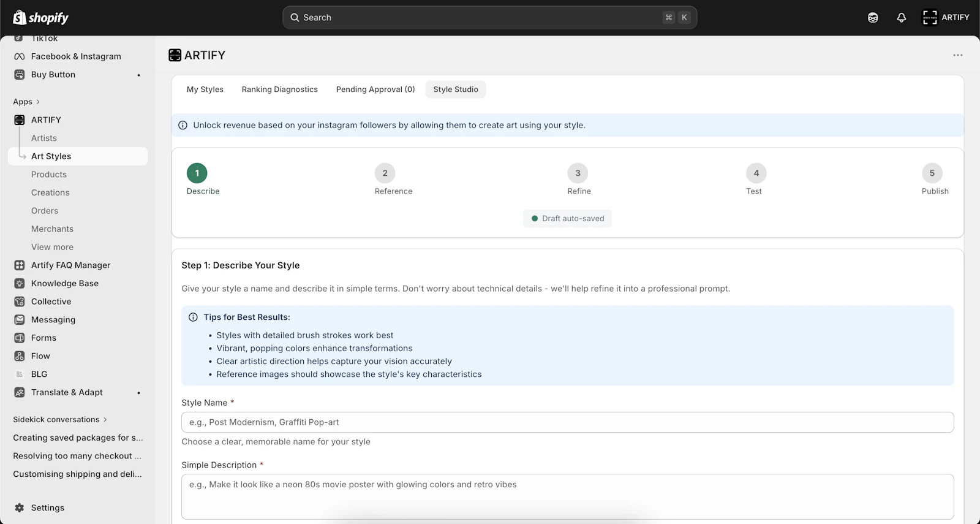The width and height of the screenshot is (980, 524).
Task: Click the Tips for Best Results info icon
Action: click(x=193, y=317)
